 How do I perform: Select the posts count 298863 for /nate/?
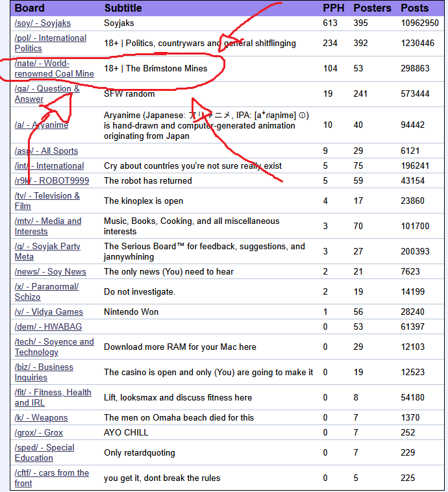coord(415,69)
